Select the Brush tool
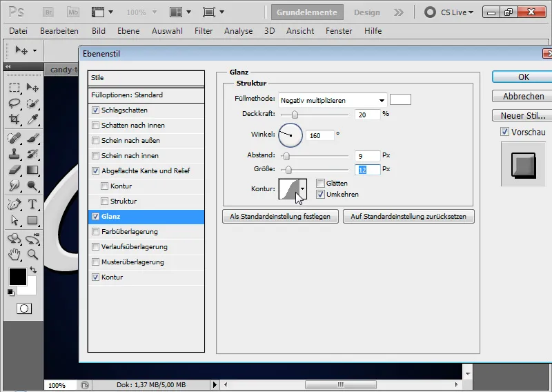The width and height of the screenshot is (552, 392). (32, 138)
